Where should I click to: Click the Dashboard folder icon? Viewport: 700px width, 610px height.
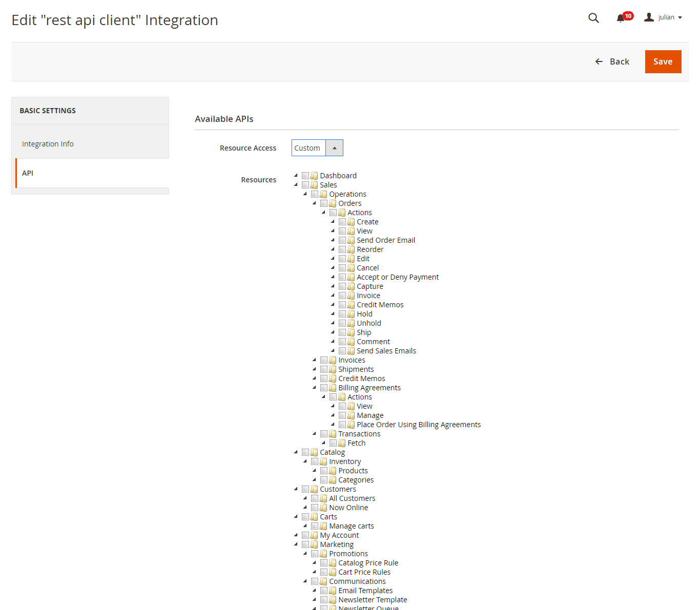[x=314, y=176]
